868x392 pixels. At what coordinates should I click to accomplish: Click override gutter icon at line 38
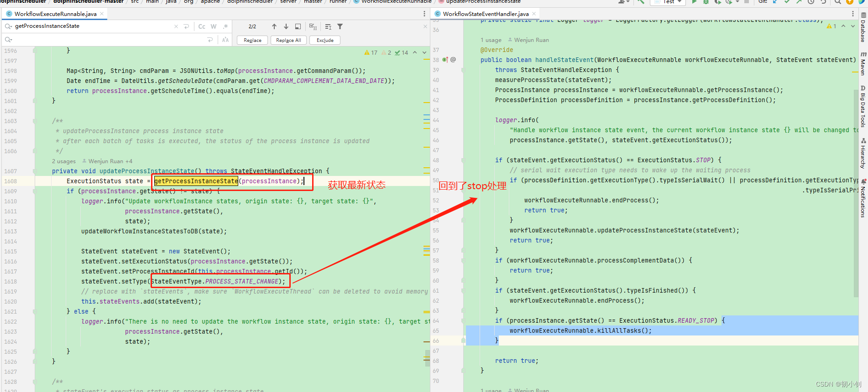click(x=445, y=60)
